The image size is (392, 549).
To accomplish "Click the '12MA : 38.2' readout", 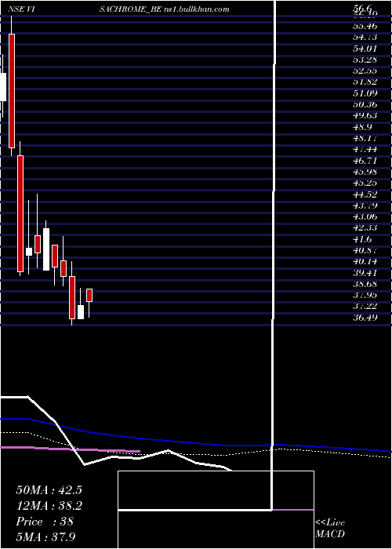I will pos(49,506).
